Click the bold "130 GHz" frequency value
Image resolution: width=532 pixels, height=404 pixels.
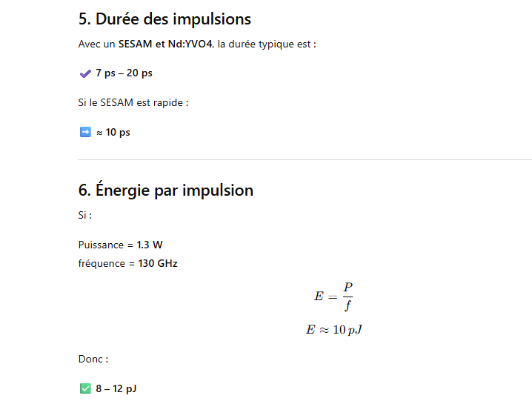[158, 263]
